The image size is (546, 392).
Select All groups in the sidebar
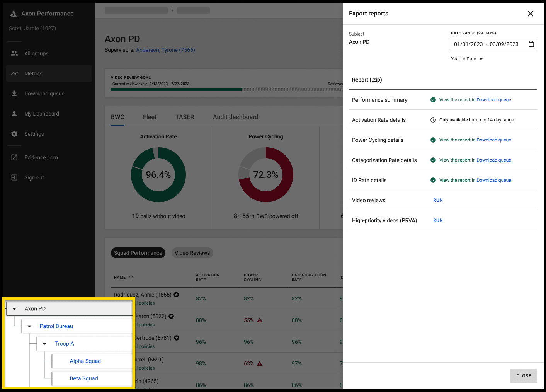[x=36, y=53]
